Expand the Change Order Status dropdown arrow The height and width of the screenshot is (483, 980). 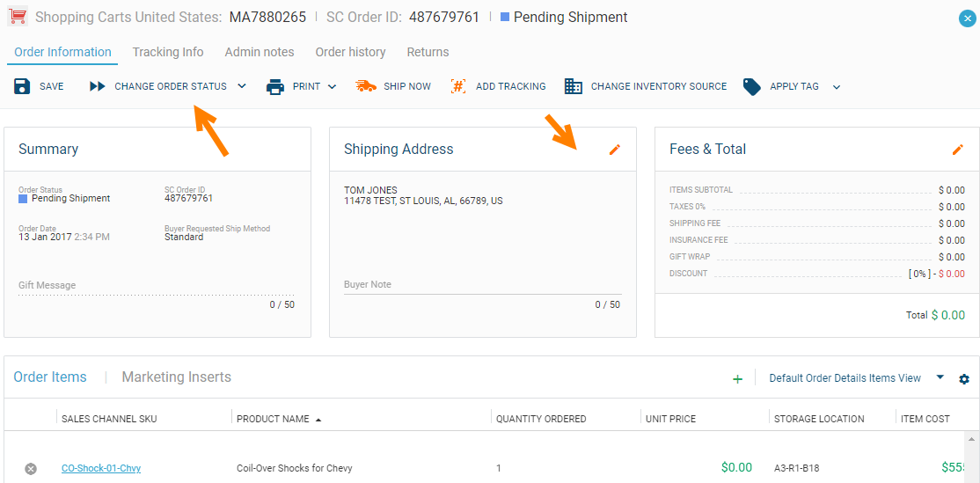pyautogui.click(x=242, y=86)
